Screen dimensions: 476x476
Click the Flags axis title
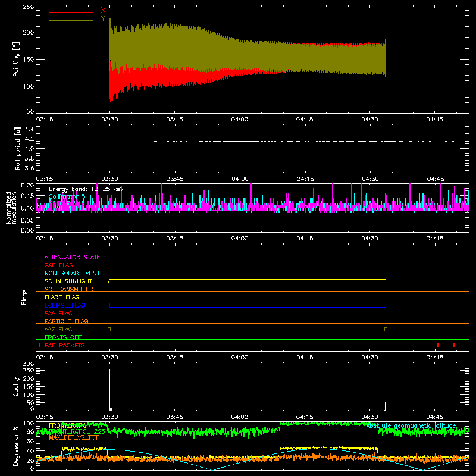click(24, 297)
